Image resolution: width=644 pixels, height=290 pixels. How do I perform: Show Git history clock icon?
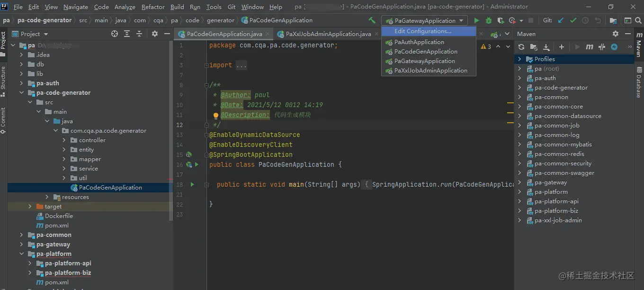point(585,20)
